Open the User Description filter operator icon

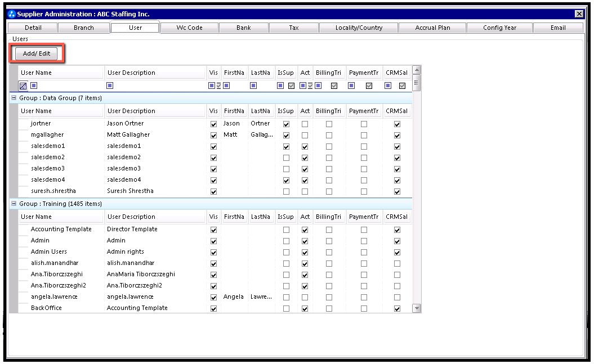[x=110, y=86]
